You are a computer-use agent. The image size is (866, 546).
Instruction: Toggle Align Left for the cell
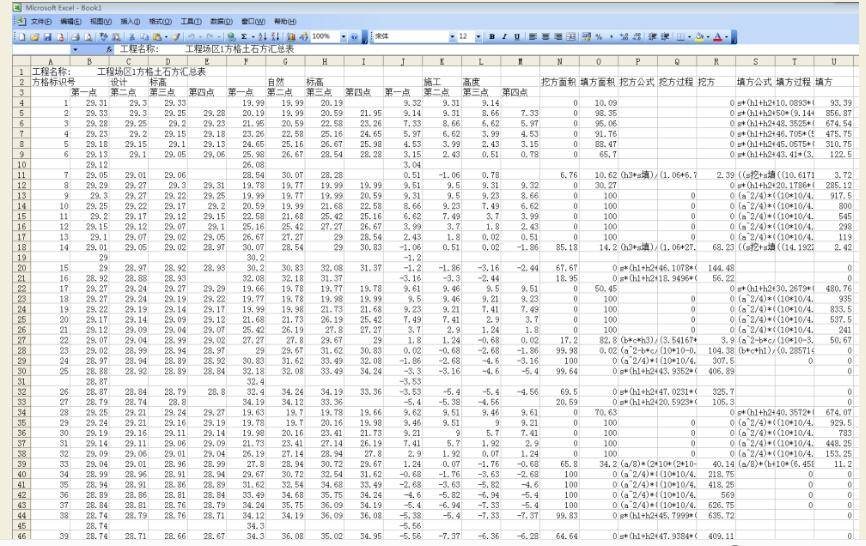(533, 36)
